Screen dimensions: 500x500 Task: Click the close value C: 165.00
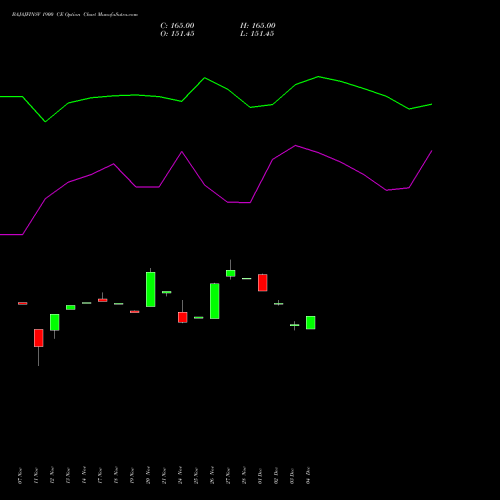[x=177, y=26]
